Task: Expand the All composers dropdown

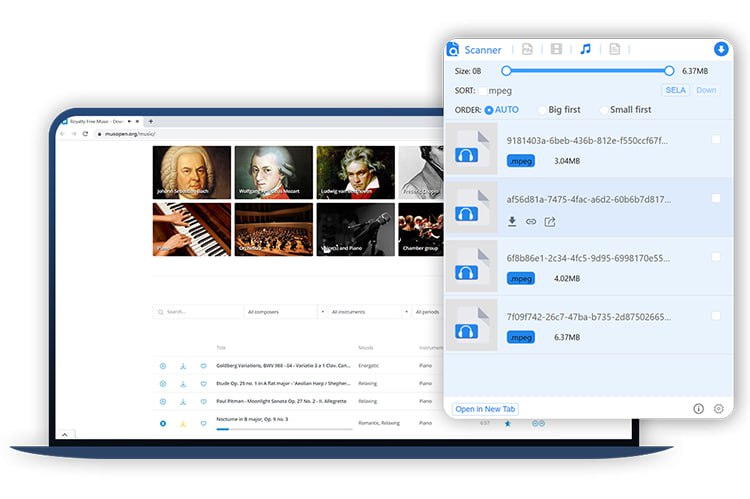Action: pyautogui.click(x=281, y=312)
